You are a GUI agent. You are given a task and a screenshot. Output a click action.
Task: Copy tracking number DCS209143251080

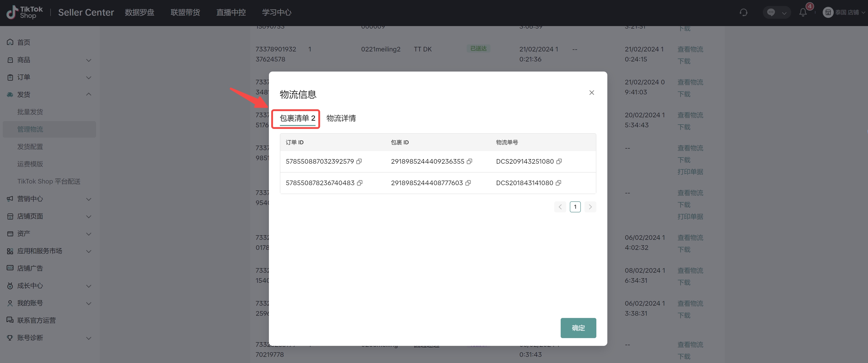coord(559,162)
